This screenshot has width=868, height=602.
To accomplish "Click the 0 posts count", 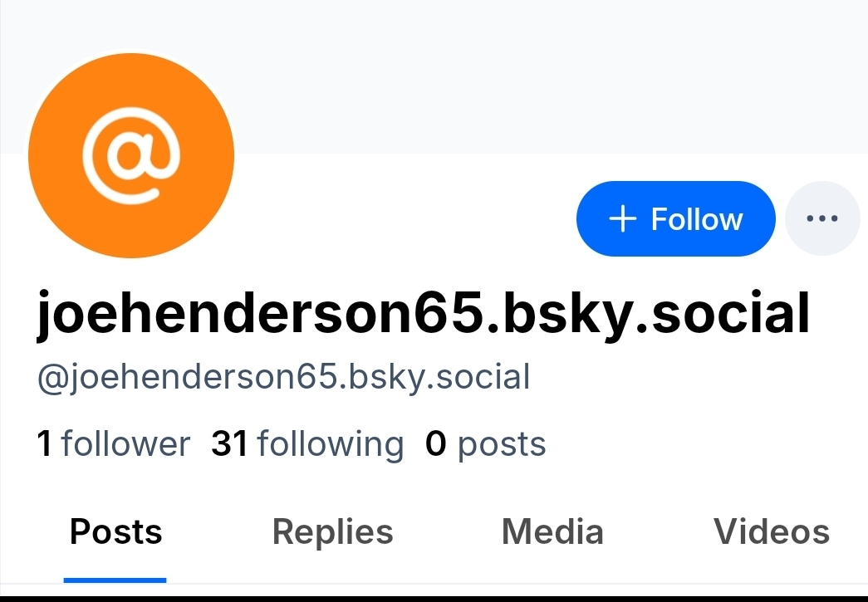I will (485, 443).
